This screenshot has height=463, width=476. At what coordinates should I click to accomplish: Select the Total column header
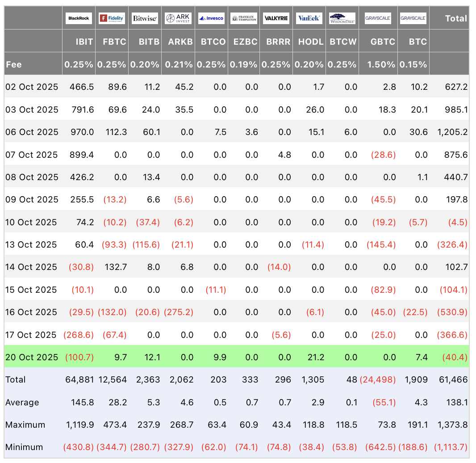456,18
